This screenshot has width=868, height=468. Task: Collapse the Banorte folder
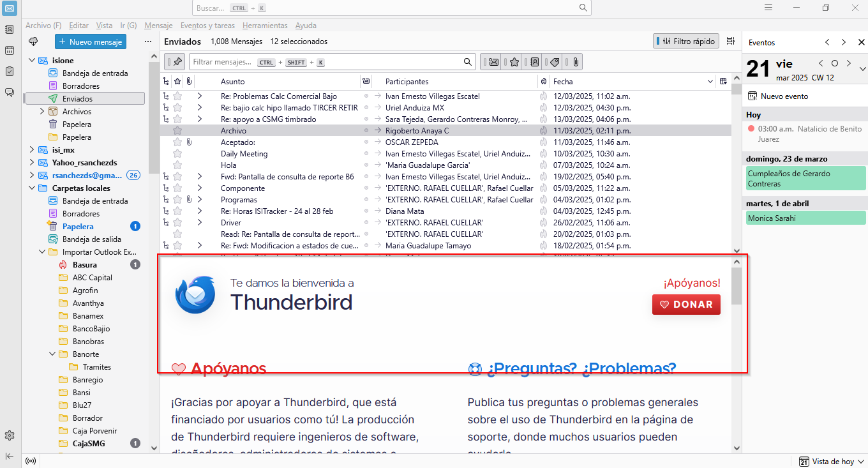tap(52, 354)
